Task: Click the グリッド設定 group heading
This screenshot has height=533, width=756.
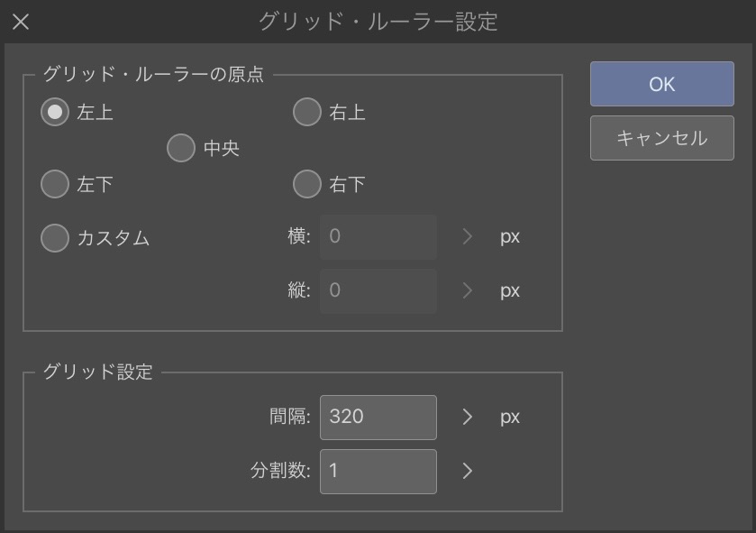Action: pyautogui.click(x=98, y=372)
